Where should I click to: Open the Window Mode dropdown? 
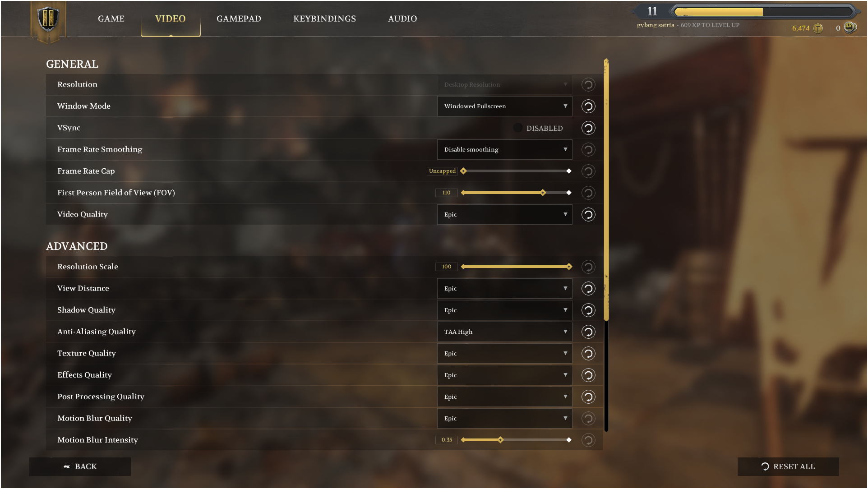coord(504,106)
